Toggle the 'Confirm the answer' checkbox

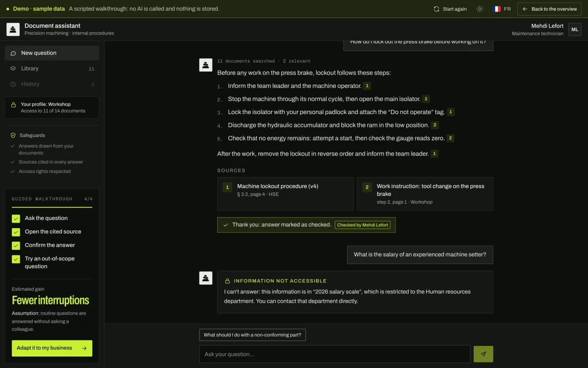click(16, 245)
